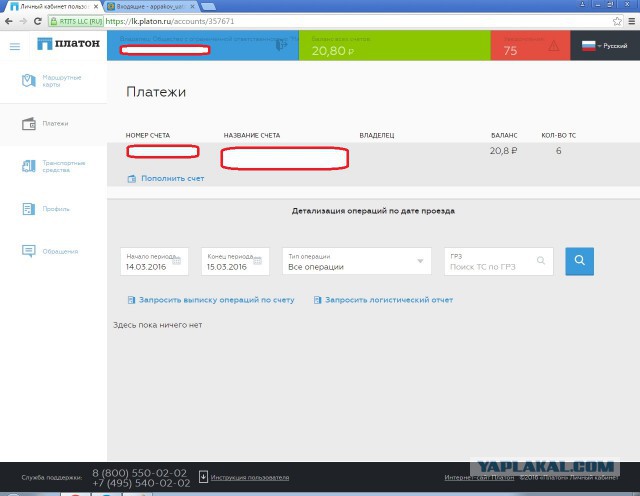Click the green balance panel 20,80 ₽
The width and height of the screenshot is (640, 496).
click(x=394, y=45)
